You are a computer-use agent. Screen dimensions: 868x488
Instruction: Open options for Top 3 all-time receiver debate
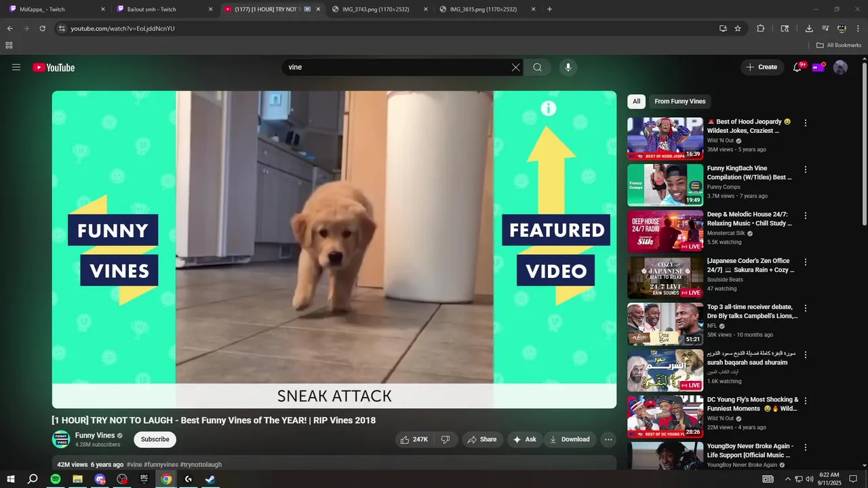click(x=806, y=308)
